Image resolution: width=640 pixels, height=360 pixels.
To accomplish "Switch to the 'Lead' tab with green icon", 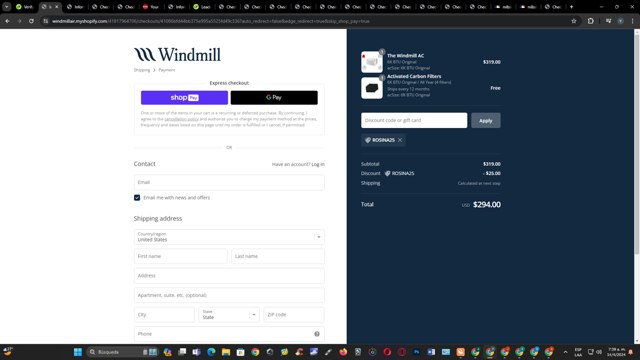I will pyautogui.click(x=202, y=7).
